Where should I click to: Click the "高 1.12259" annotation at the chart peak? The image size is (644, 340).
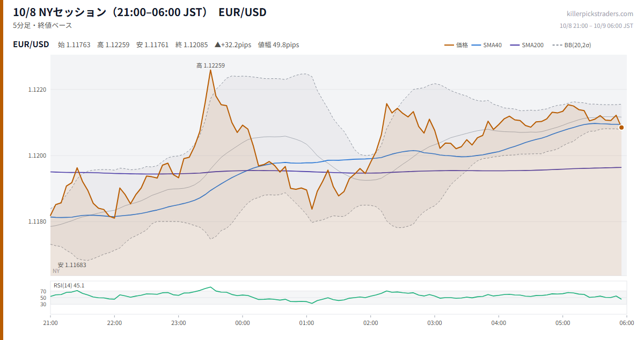tap(210, 65)
